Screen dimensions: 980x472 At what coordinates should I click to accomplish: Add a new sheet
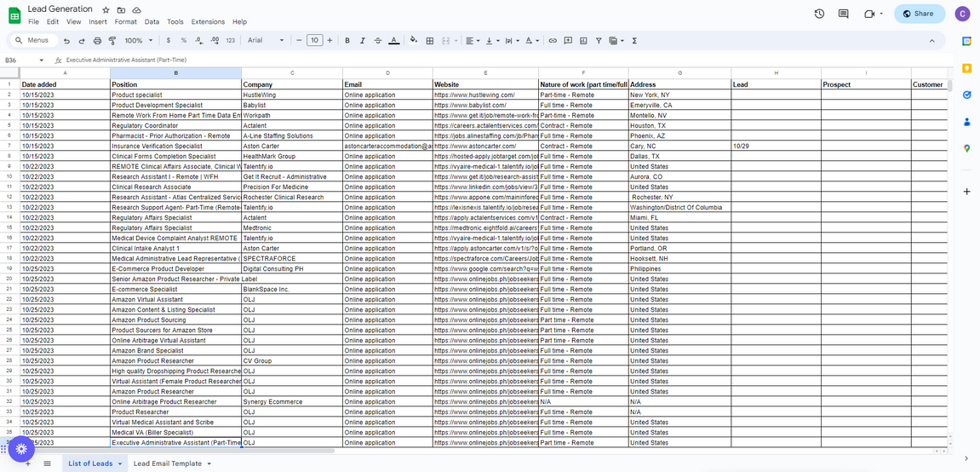[27, 463]
